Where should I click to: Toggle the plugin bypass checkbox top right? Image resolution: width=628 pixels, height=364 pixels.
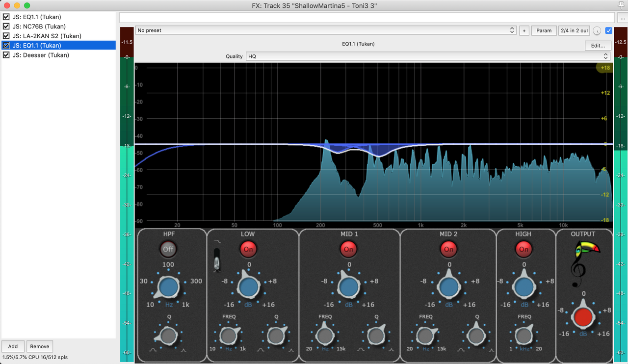pos(609,30)
